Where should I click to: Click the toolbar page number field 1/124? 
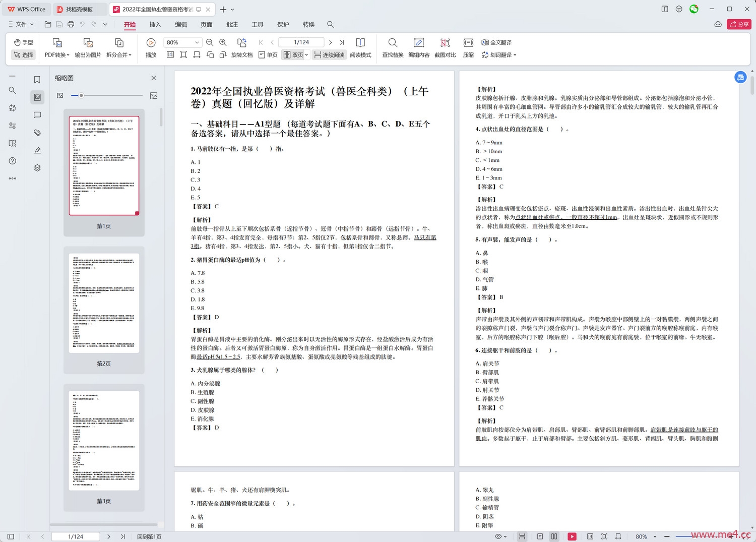coord(301,42)
